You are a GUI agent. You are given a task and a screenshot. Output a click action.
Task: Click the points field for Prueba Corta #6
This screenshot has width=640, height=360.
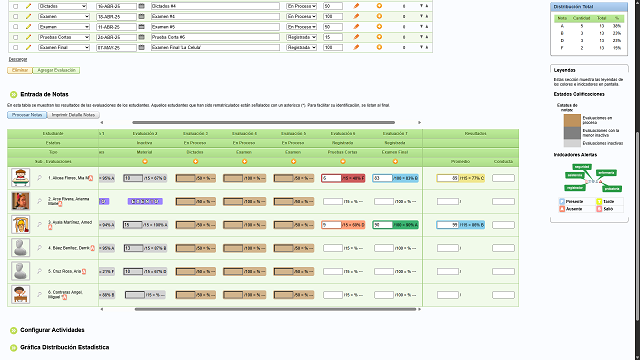click(x=333, y=37)
